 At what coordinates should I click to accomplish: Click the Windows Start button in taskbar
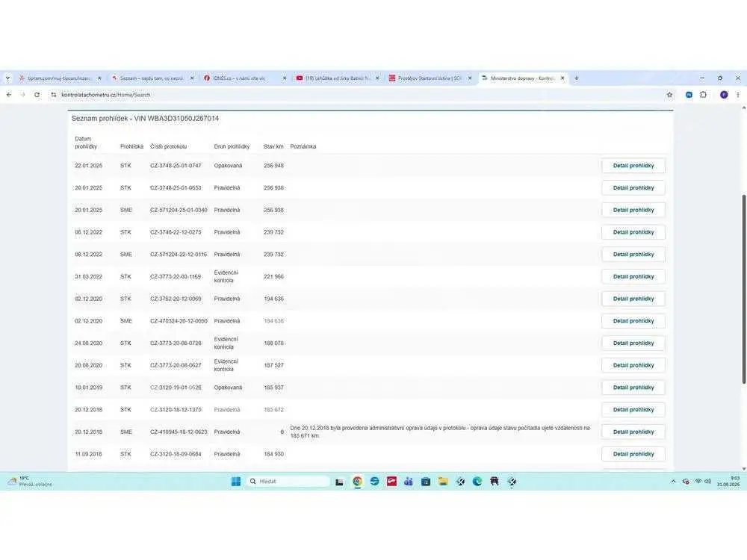(236, 482)
